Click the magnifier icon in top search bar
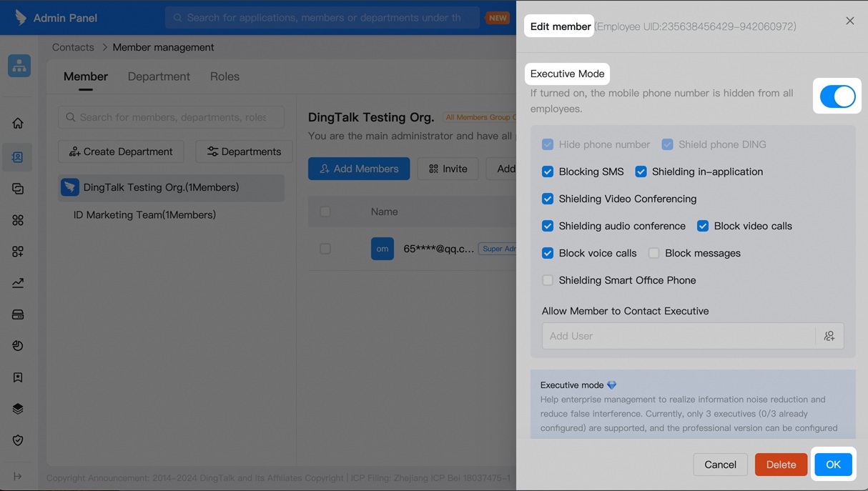The image size is (868, 491). [177, 18]
